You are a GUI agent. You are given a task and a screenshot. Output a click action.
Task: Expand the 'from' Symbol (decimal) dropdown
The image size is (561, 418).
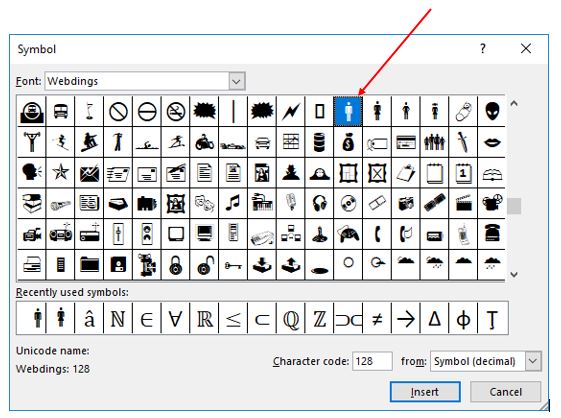click(533, 361)
